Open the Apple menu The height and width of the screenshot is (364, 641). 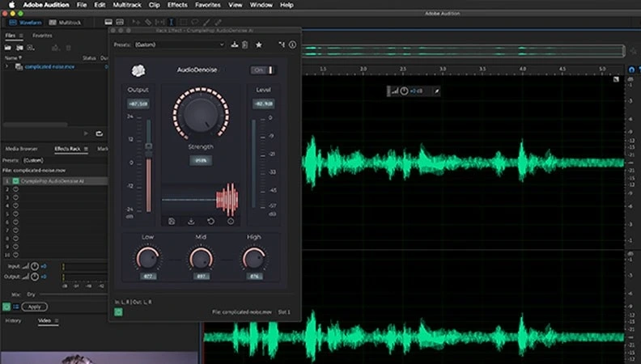tap(12, 5)
